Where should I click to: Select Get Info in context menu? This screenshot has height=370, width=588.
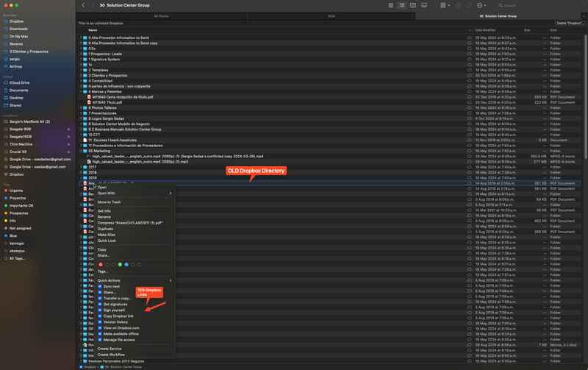point(104,211)
